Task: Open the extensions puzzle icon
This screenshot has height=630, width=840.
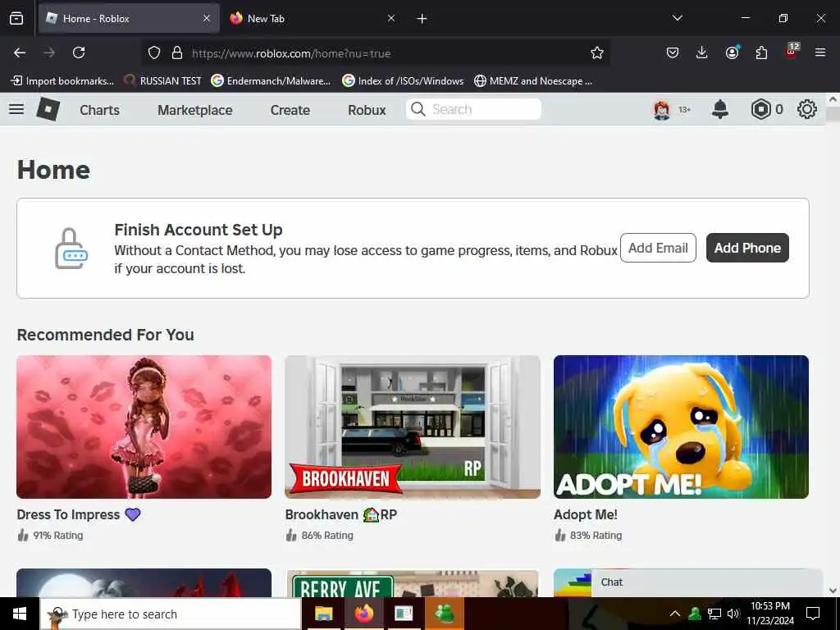Action: [761, 52]
